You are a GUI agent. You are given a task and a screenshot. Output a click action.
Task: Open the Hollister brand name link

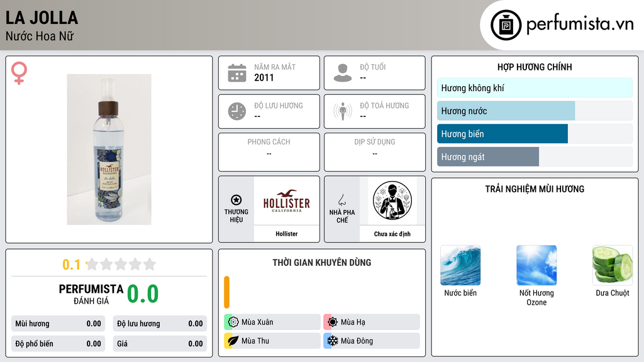(287, 234)
